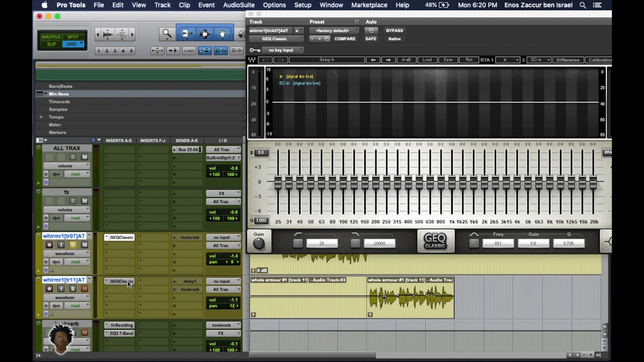Recall zoom preset 5
This screenshot has width=644, height=362.
pos(131,51)
